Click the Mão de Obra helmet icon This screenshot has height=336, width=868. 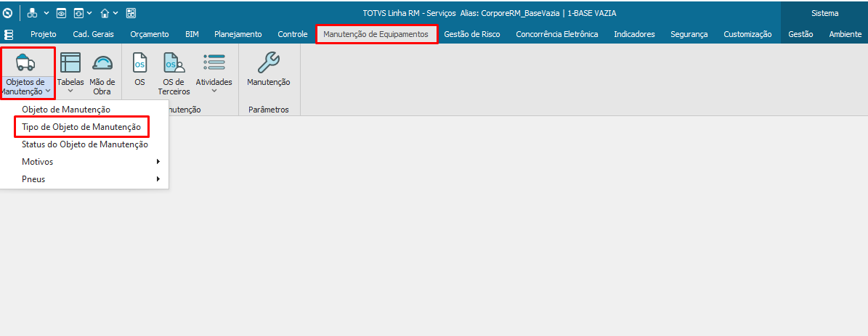click(x=102, y=62)
